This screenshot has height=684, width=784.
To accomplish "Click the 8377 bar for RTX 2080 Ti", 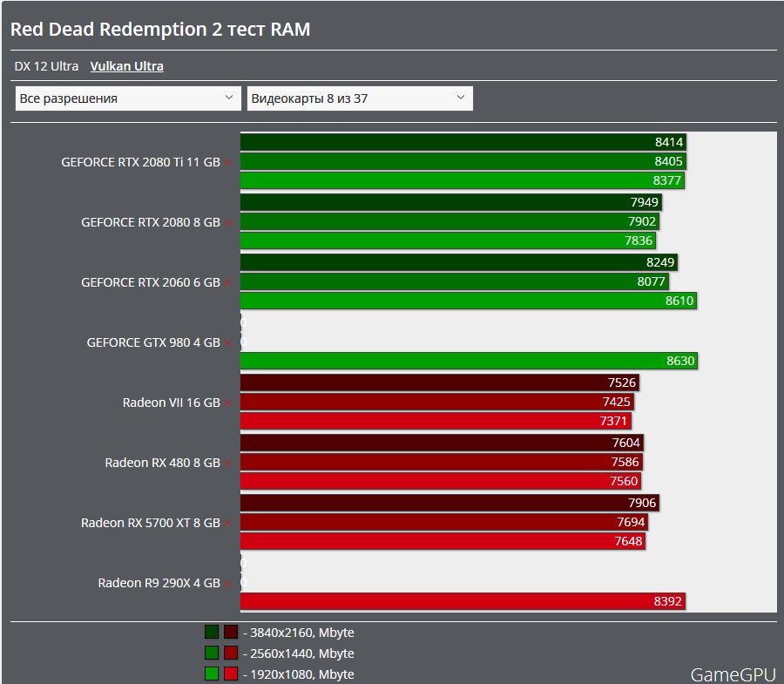I will pos(462,180).
